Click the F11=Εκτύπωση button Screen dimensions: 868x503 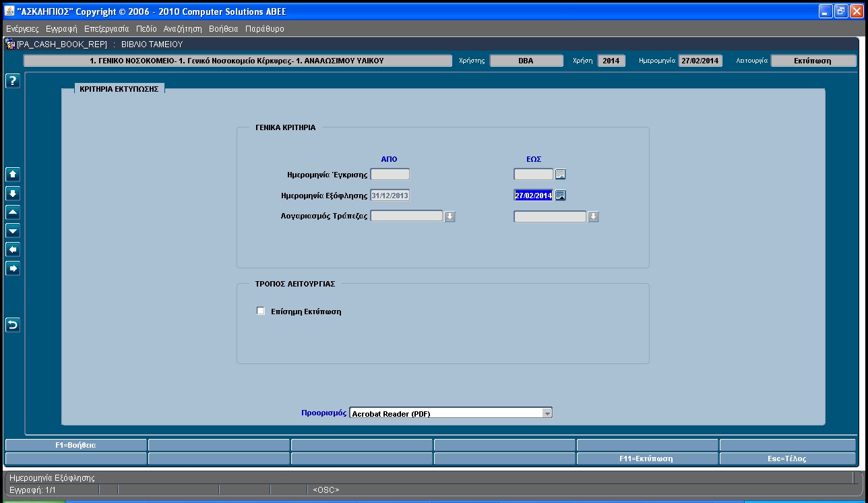(x=646, y=458)
